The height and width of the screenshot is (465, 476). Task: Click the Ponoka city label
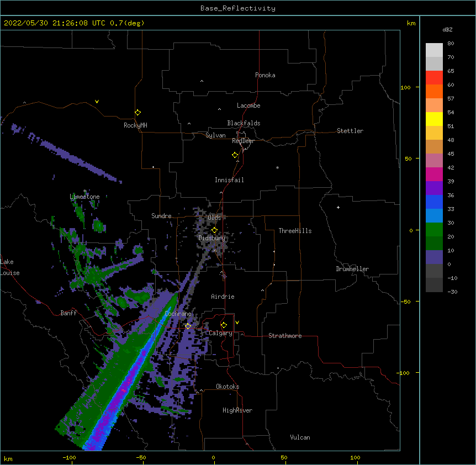coord(265,75)
